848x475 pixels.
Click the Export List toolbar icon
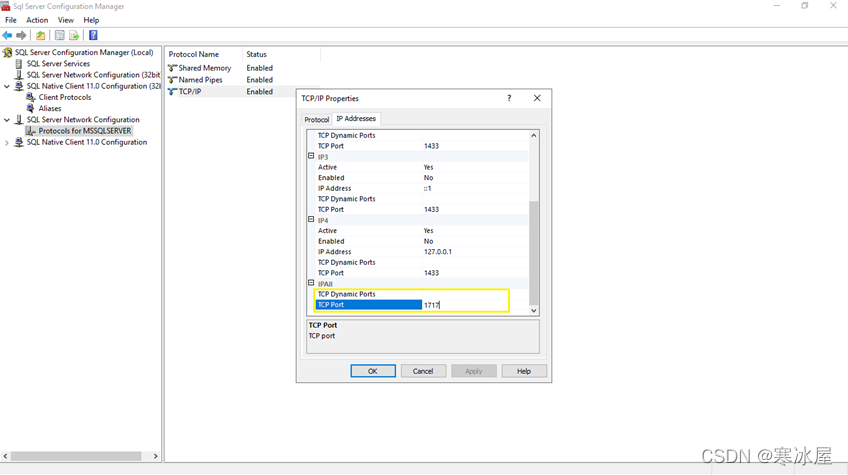click(x=74, y=35)
